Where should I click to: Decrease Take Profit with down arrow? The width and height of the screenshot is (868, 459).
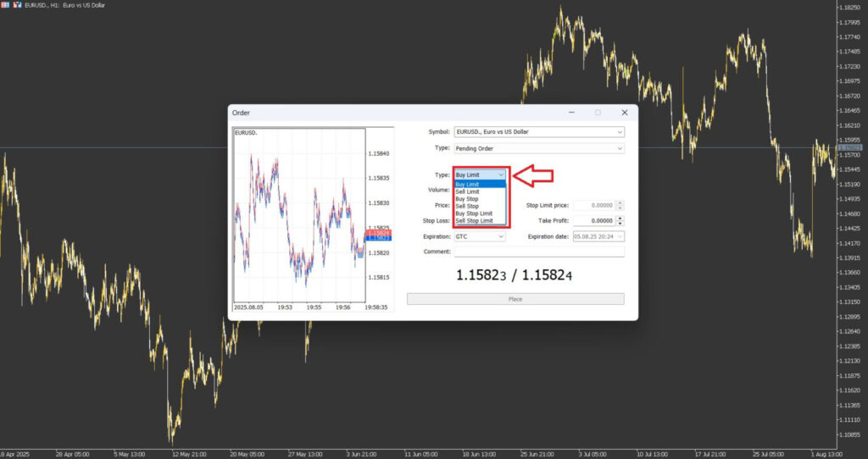click(x=620, y=223)
